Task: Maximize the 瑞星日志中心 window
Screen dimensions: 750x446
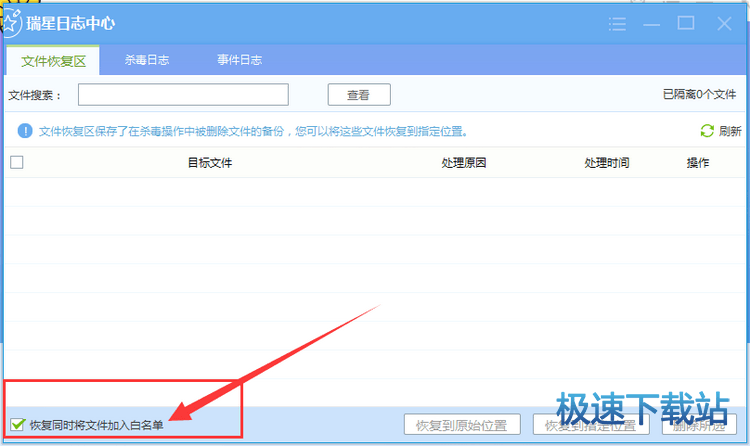Action: pos(686,22)
